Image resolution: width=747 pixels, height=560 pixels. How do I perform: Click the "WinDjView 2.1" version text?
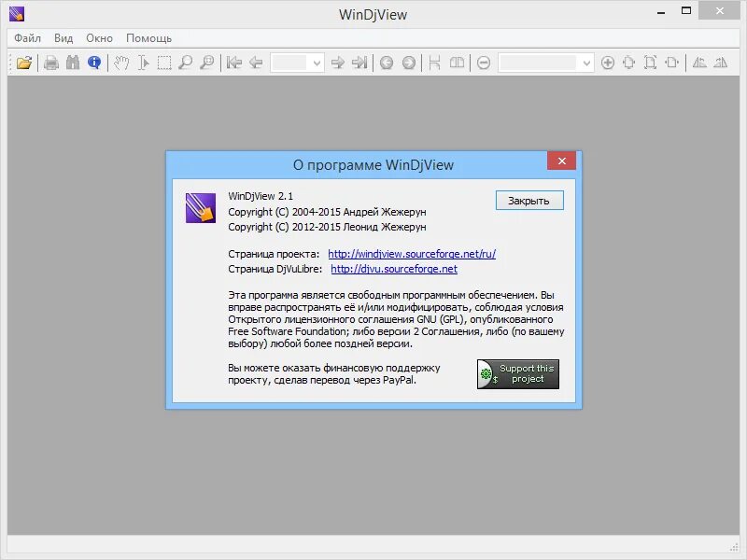pos(261,196)
